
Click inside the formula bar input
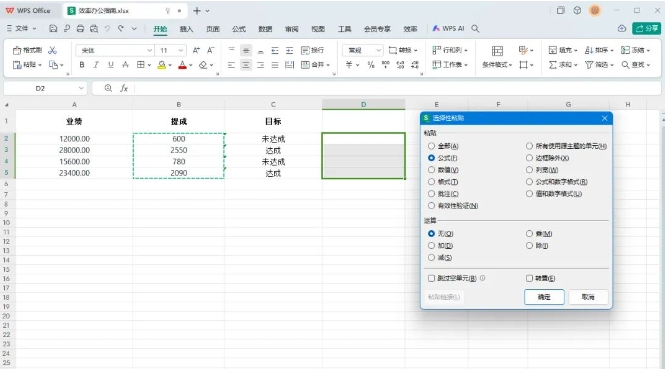397,88
